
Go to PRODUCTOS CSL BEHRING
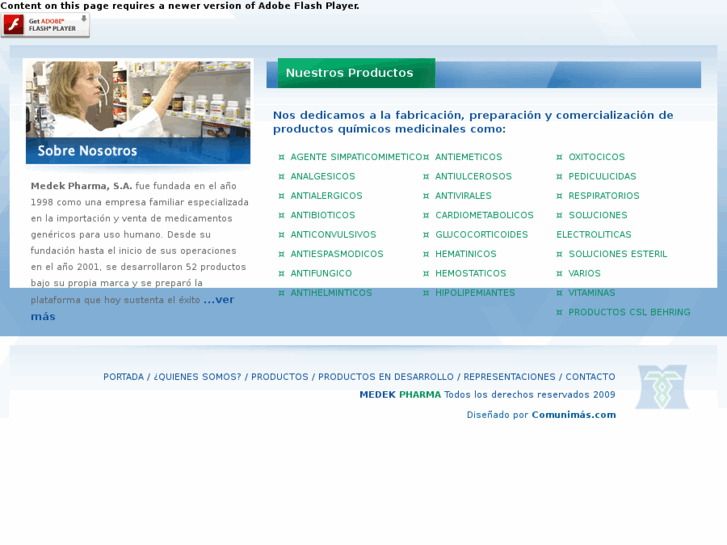point(629,313)
